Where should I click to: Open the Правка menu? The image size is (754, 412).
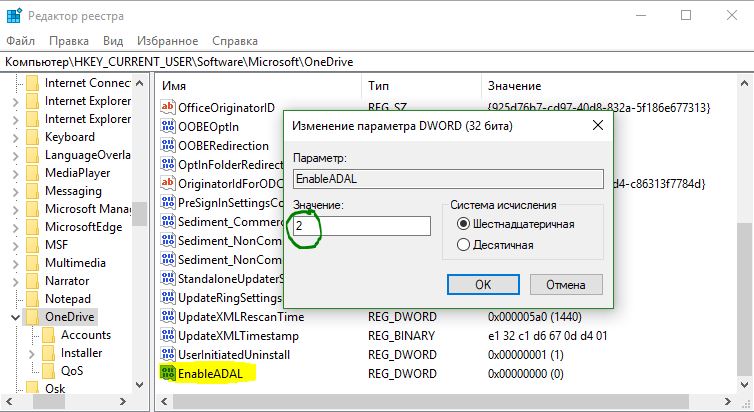69,41
